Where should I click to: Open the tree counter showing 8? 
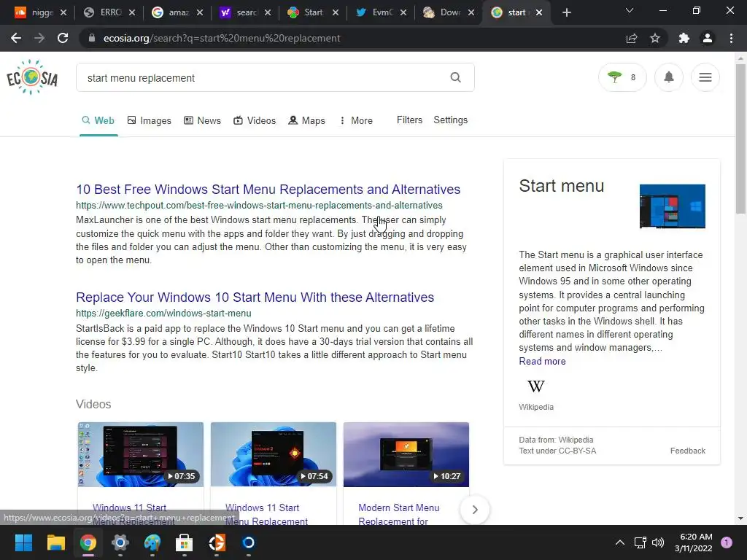click(622, 77)
